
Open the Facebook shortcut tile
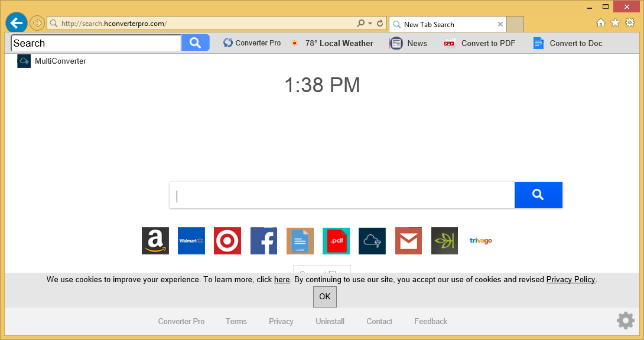(264, 241)
